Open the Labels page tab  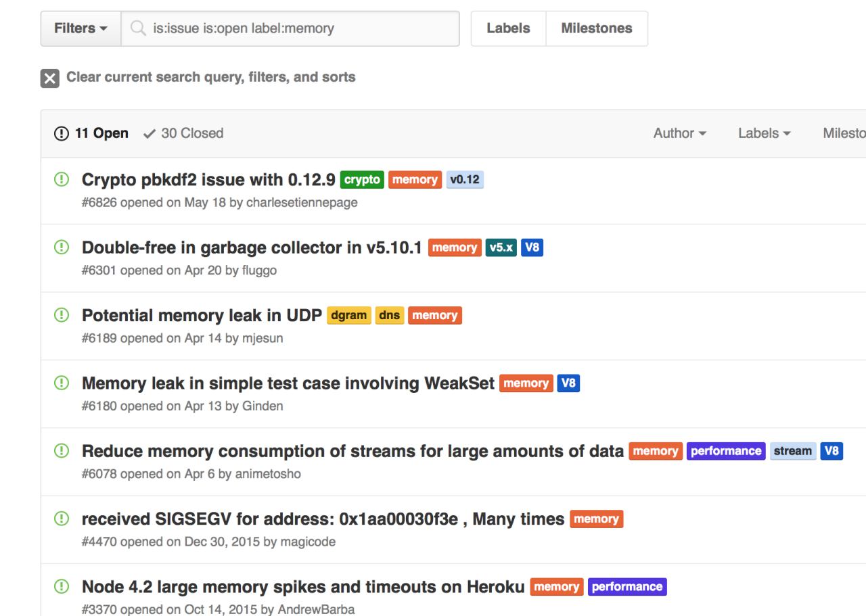pos(508,28)
